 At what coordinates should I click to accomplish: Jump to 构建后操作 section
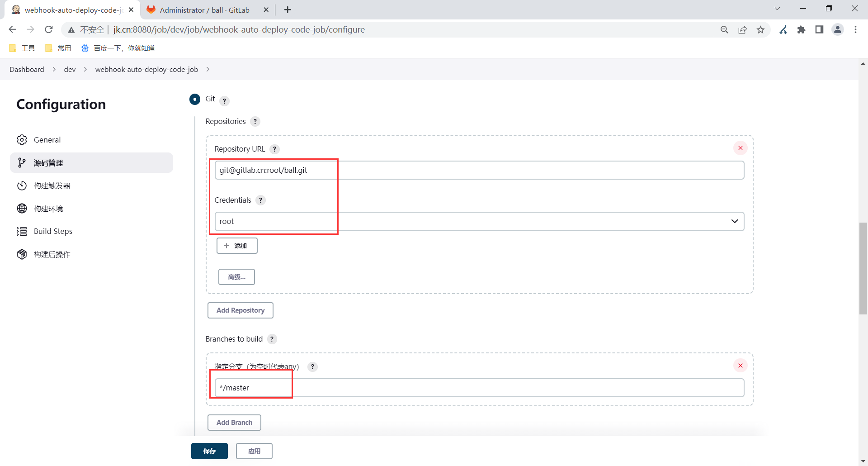(91, 254)
